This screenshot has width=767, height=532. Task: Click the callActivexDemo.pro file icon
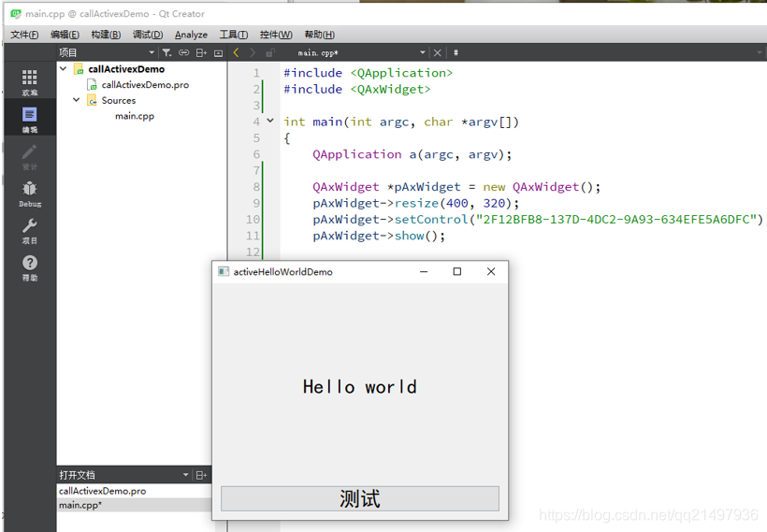(92, 84)
